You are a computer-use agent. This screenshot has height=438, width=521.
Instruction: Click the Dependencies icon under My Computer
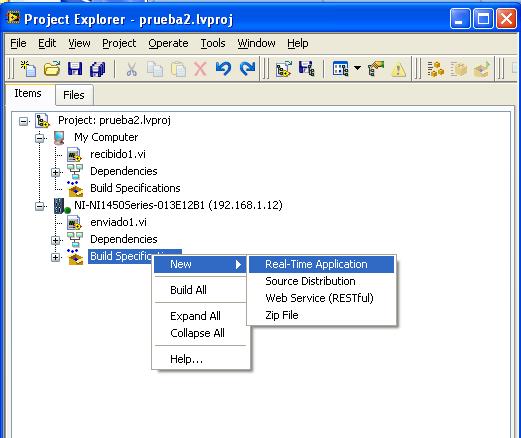[x=75, y=172]
